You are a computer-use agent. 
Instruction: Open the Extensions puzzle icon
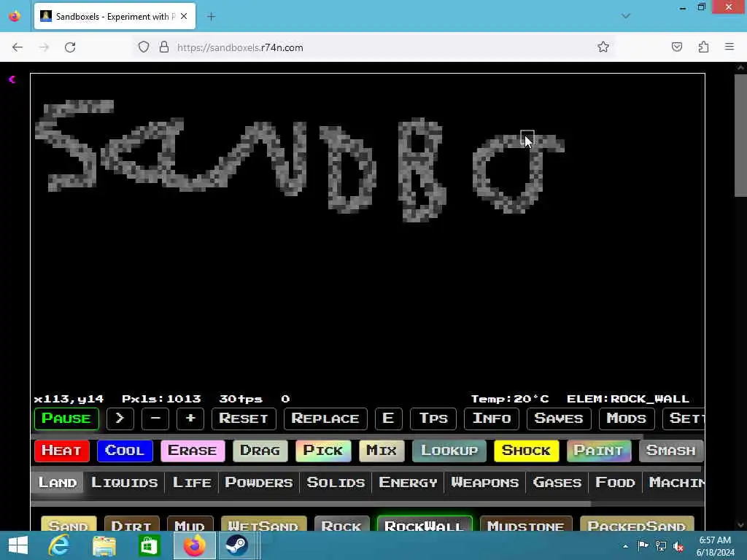[x=703, y=47]
